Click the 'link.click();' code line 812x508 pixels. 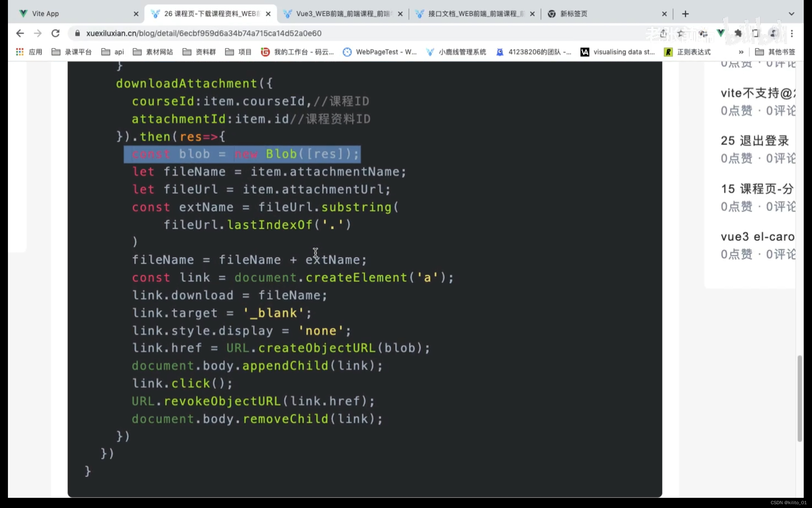tap(182, 383)
